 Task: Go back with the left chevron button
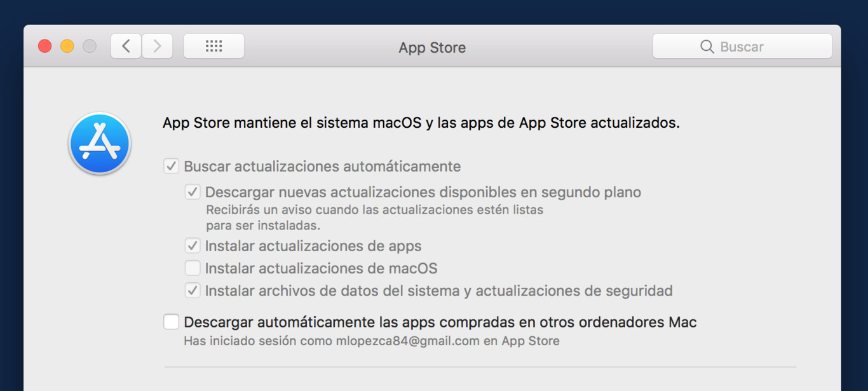click(x=126, y=46)
